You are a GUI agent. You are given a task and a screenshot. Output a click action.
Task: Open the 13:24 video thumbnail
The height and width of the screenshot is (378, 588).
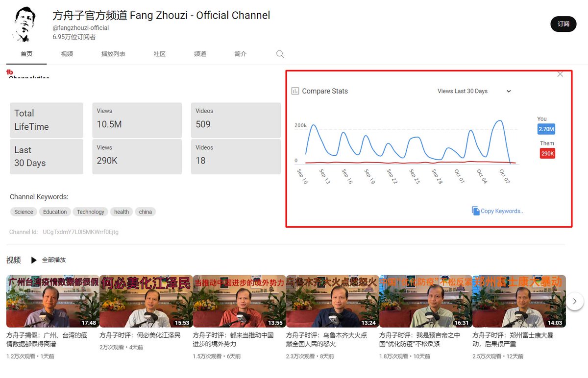(332, 301)
